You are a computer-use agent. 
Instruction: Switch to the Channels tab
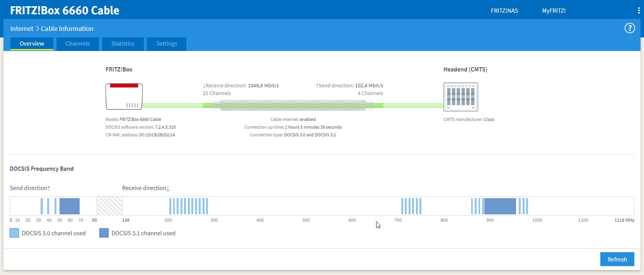(x=78, y=44)
